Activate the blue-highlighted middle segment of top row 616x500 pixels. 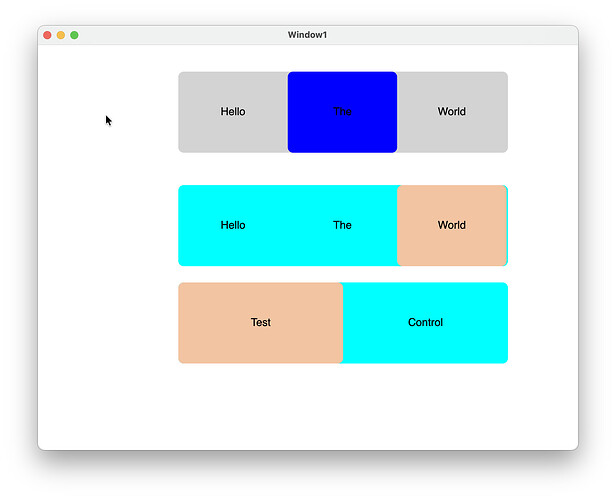(x=342, y=112)
